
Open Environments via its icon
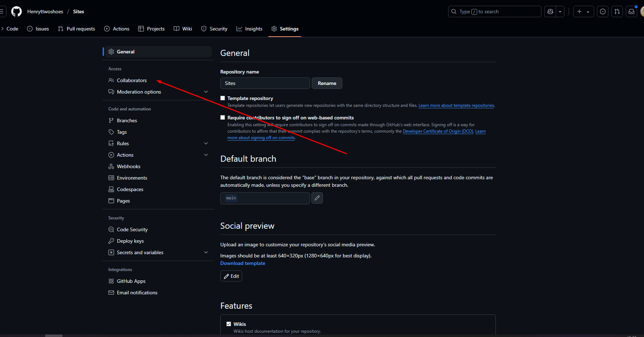[111, 178]
